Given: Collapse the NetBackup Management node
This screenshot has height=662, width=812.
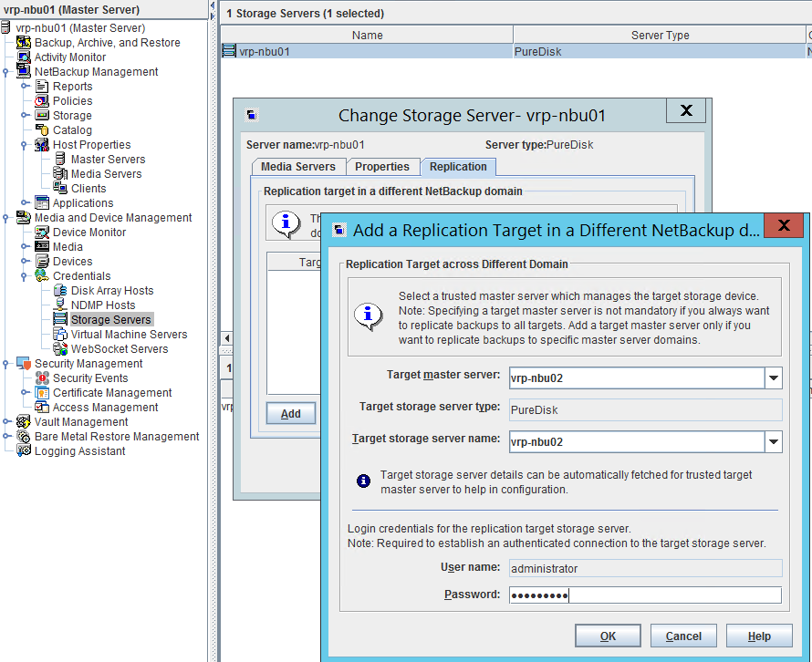Looking at the screenshot, I should pos(5,72).
